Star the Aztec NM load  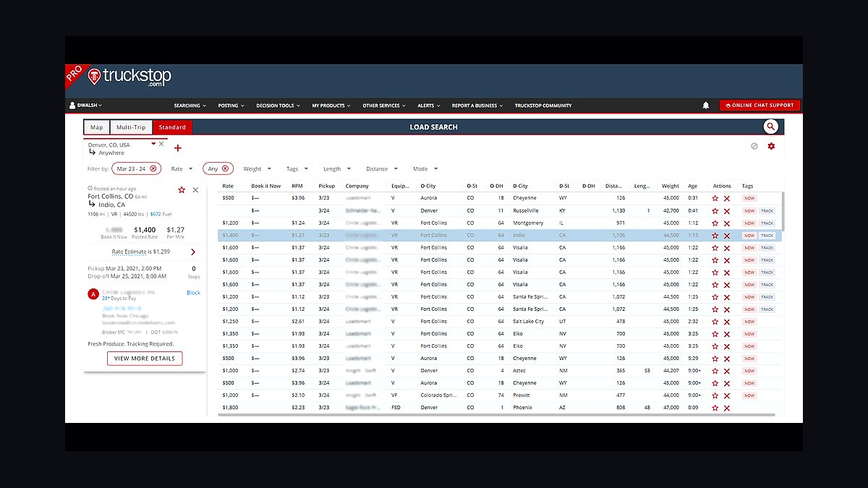click(x=715, y=370)
